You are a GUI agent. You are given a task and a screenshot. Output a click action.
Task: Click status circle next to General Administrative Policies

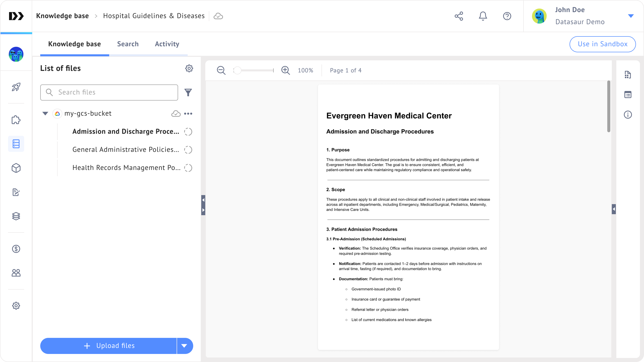coord(188,150)
